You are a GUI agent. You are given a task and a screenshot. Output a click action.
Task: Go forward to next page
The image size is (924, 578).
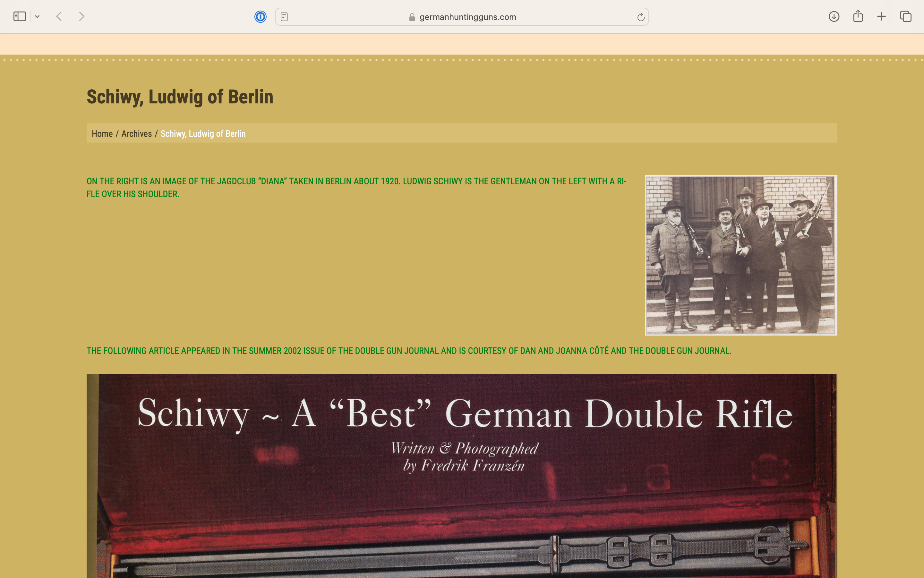tap(81, 16)
